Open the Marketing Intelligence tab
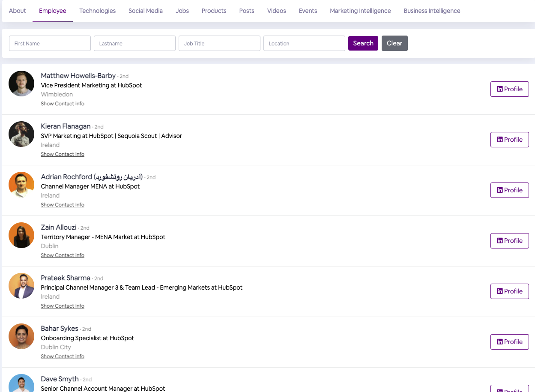535x392 pixels. pos(360,11)
